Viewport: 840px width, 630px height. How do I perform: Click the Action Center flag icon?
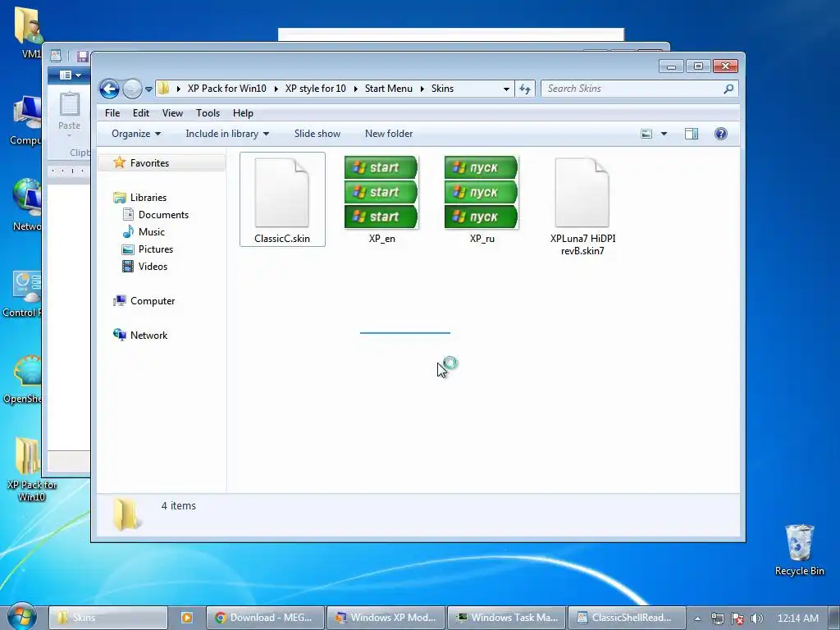(x=737, y=619)
